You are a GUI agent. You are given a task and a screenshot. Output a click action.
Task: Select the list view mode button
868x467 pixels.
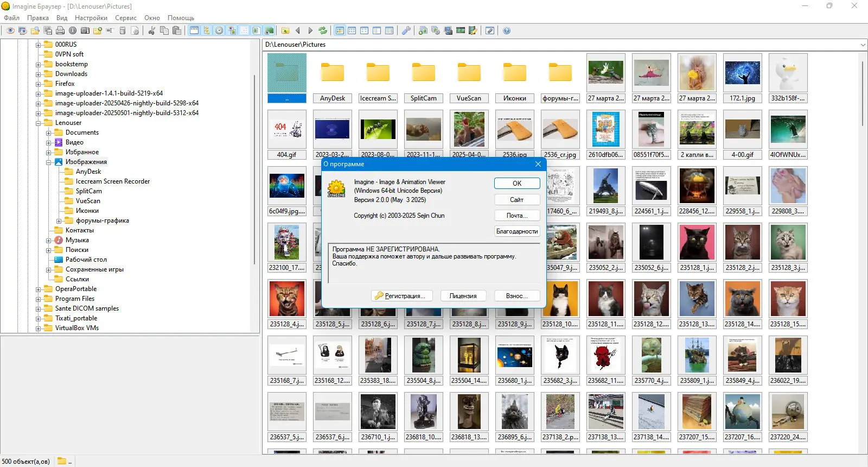pyautogui.click(x=377, y=31)
